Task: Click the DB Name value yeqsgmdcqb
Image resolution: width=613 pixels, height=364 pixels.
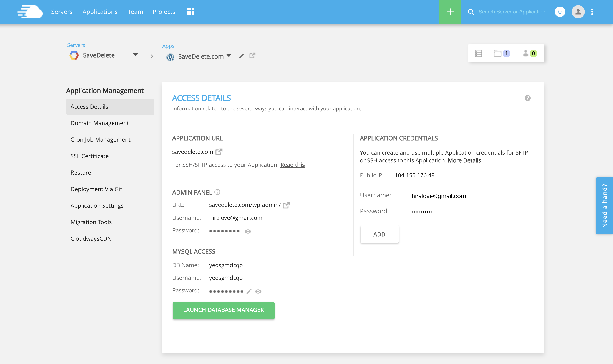Action: [226, 265]
